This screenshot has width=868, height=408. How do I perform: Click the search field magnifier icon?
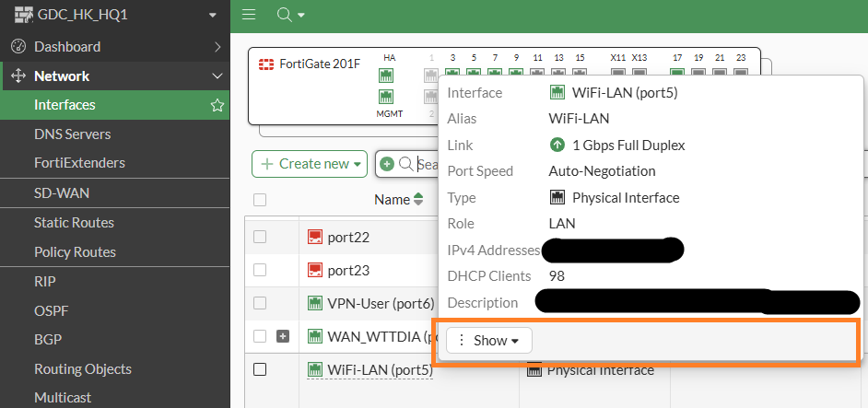405,164
